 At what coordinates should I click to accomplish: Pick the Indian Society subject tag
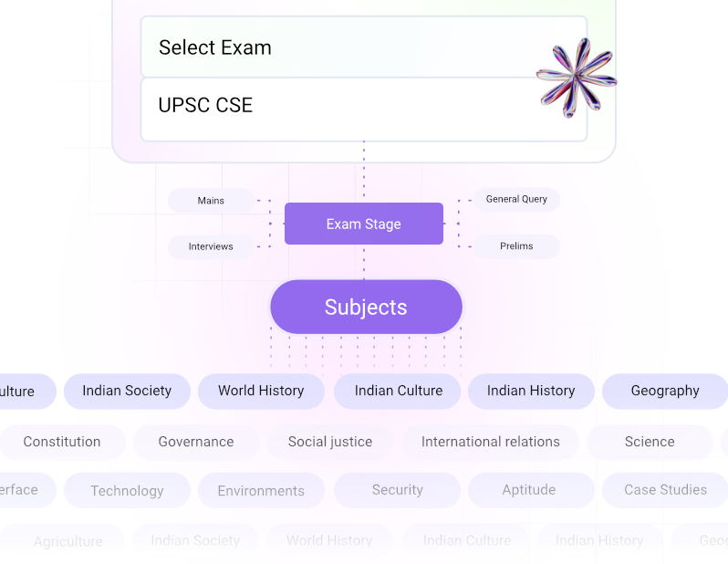point(127,391)
